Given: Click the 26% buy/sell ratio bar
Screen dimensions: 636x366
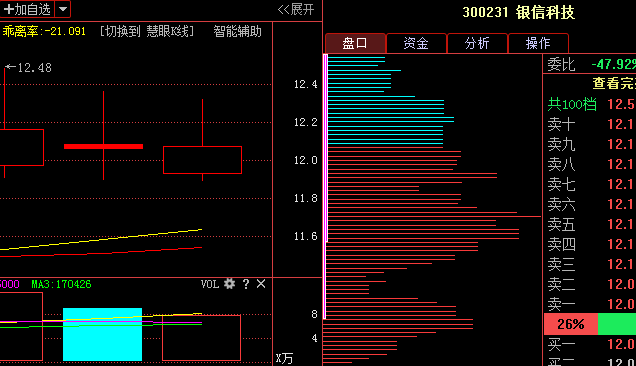Looking at the screenshot, I should (x=590, y=324).
